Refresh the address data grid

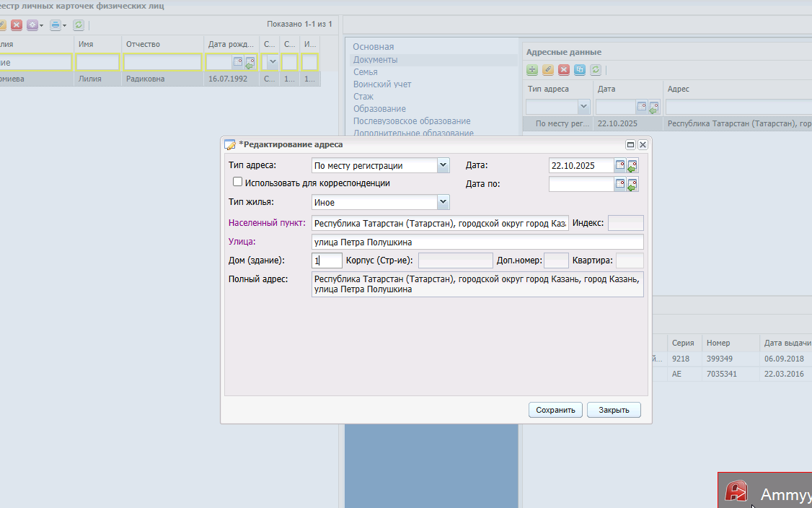(x=596, y=69)
